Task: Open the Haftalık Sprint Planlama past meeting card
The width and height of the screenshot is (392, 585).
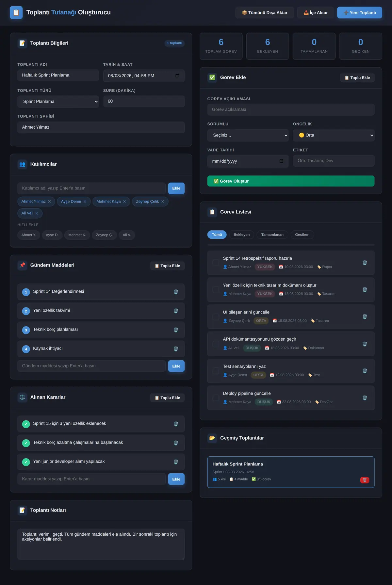Action: (291, 472)
